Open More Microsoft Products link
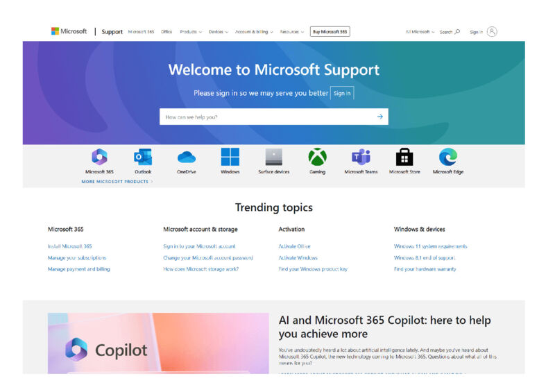This screenshot has width=555, height=392. (x=117, y=181)
